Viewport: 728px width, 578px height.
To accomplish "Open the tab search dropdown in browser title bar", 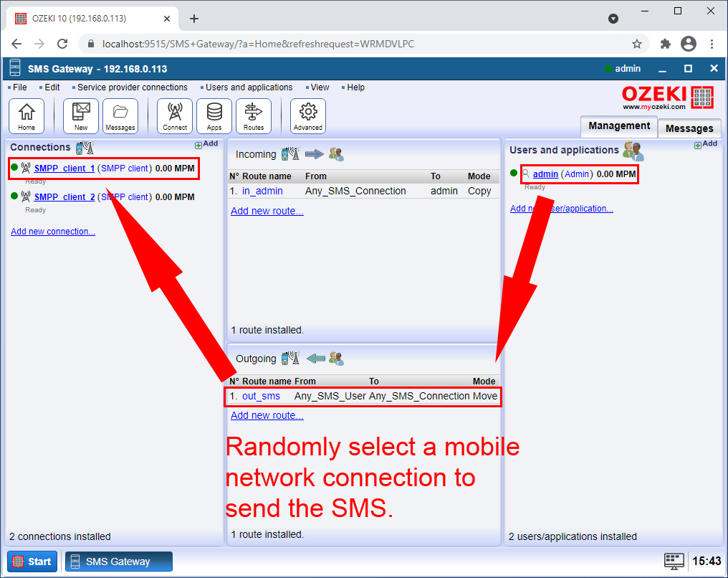I will tap(613, 19).
